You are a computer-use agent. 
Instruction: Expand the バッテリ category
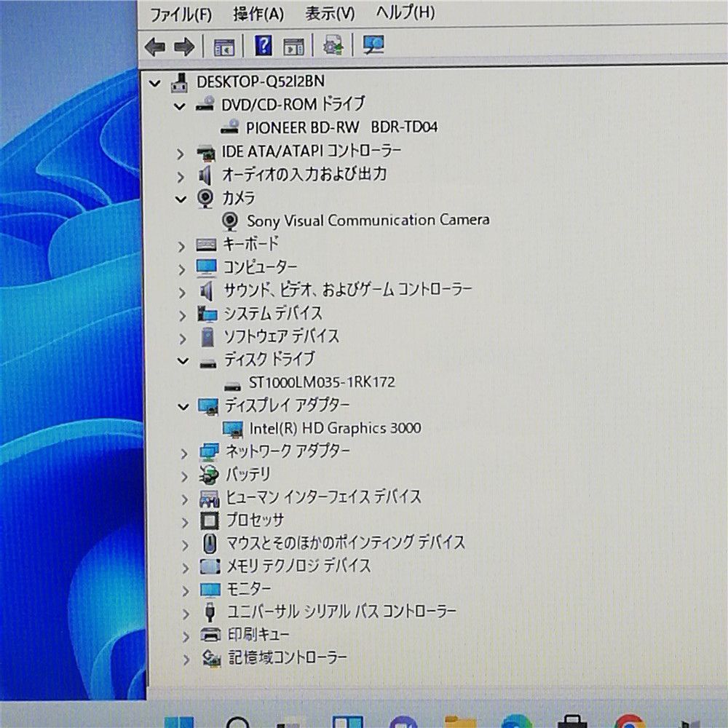(x=184, y=477)
